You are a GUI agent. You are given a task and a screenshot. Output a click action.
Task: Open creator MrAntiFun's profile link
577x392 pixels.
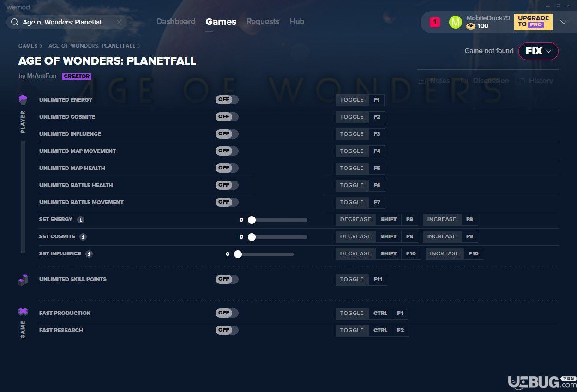coord(41,76)
